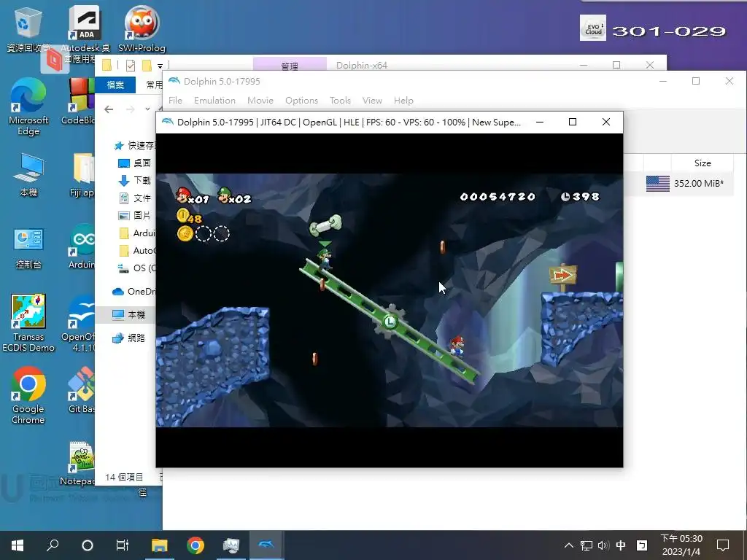Select the OS drive in Explorer sidebar
The height and width of the screenshot is (560, 747).
pos(136,268)
